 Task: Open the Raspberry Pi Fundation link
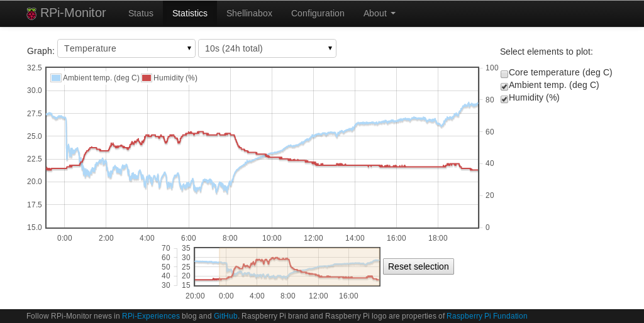(487, 316)
